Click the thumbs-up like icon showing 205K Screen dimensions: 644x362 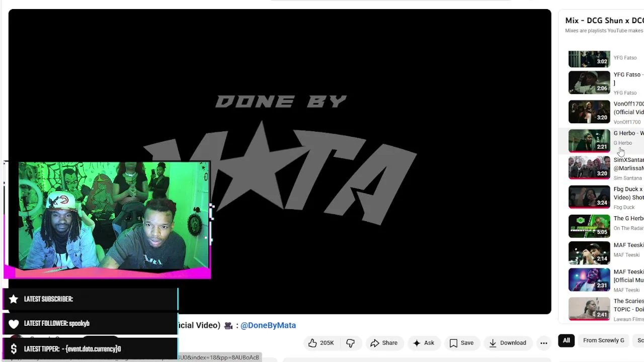pos(321,343)
